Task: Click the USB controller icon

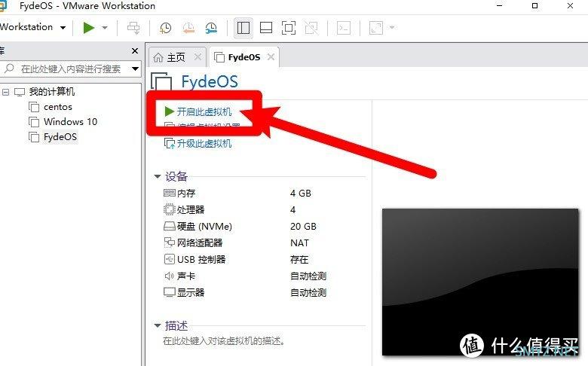Action: [x=170, y=259]
